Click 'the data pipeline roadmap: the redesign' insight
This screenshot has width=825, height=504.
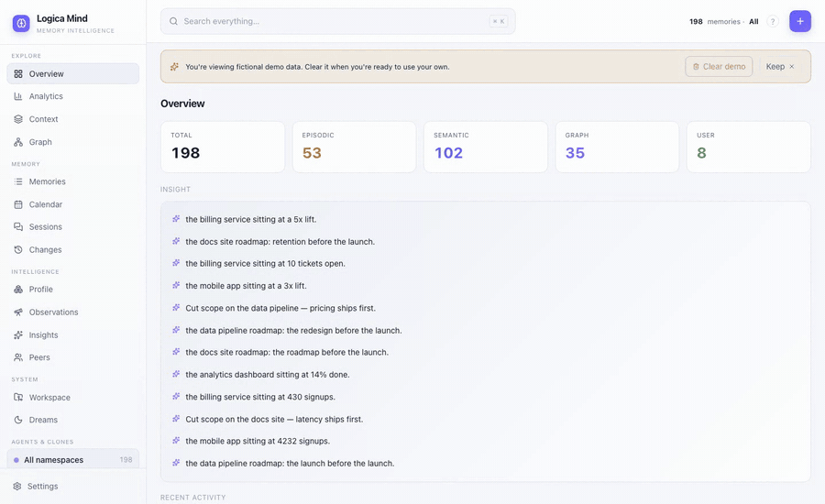pos(293,331)
